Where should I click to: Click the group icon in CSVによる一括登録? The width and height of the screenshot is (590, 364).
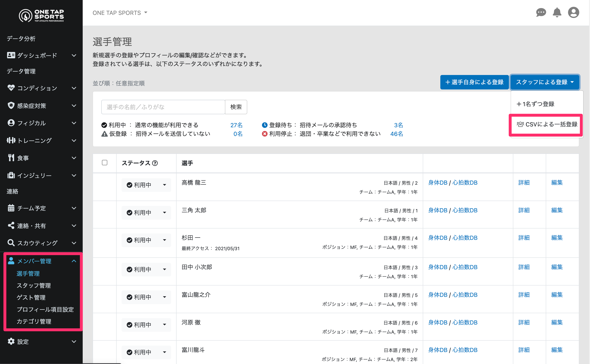point(520,124)
